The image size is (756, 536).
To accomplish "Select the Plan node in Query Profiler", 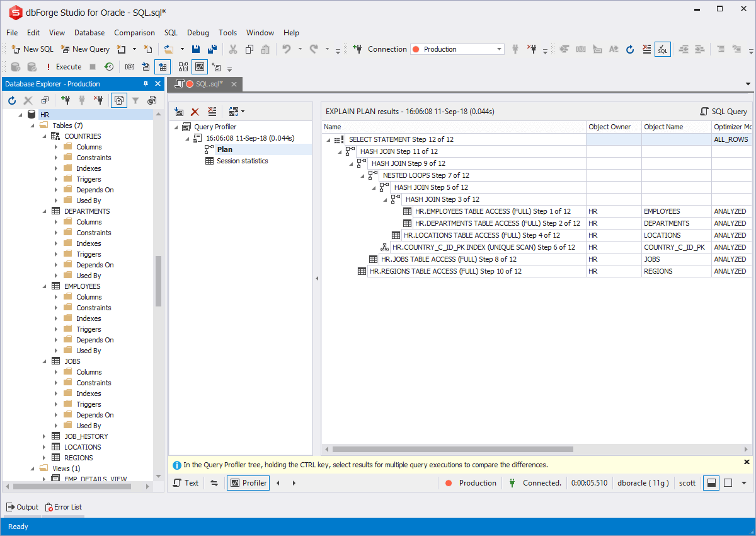I will 224,149.
